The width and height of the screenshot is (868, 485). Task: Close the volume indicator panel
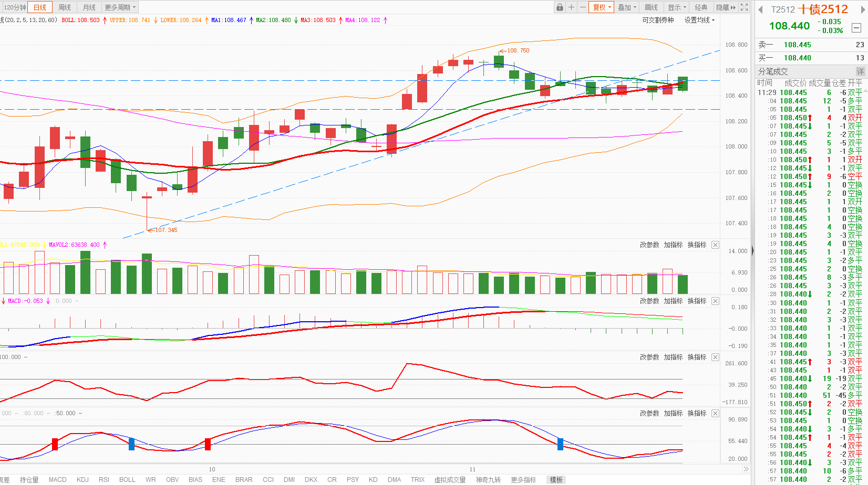coord(715,245)
